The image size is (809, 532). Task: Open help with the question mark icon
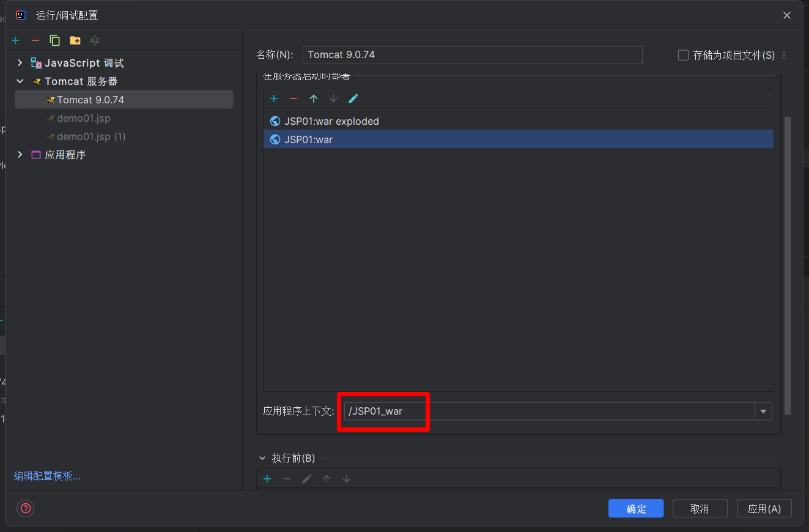pos(26,508)
